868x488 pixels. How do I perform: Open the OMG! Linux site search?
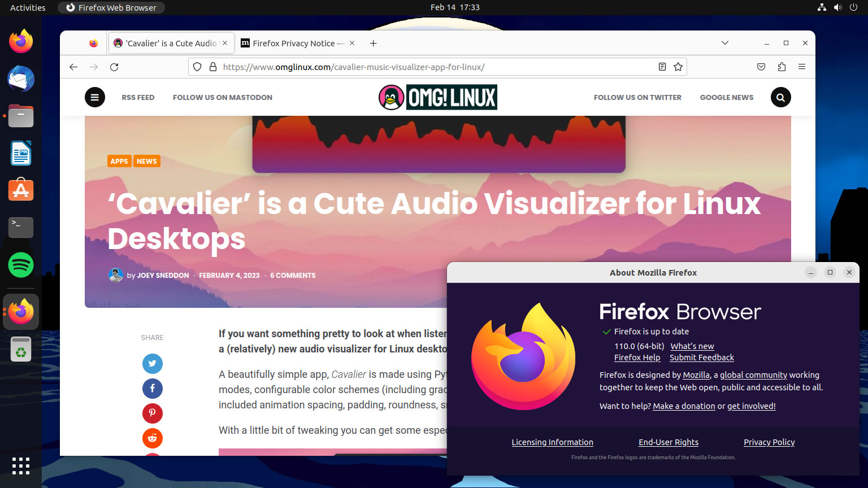point(781,97)
